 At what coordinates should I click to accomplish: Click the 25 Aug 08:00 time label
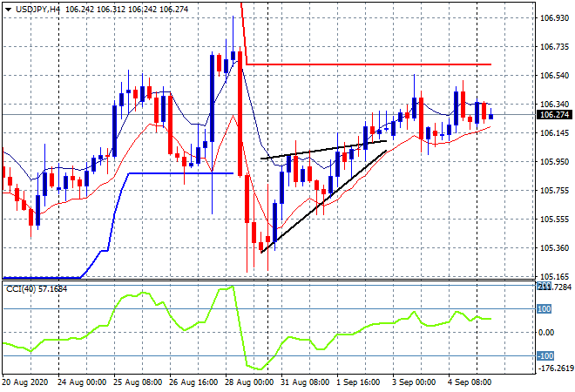[138, 382]
